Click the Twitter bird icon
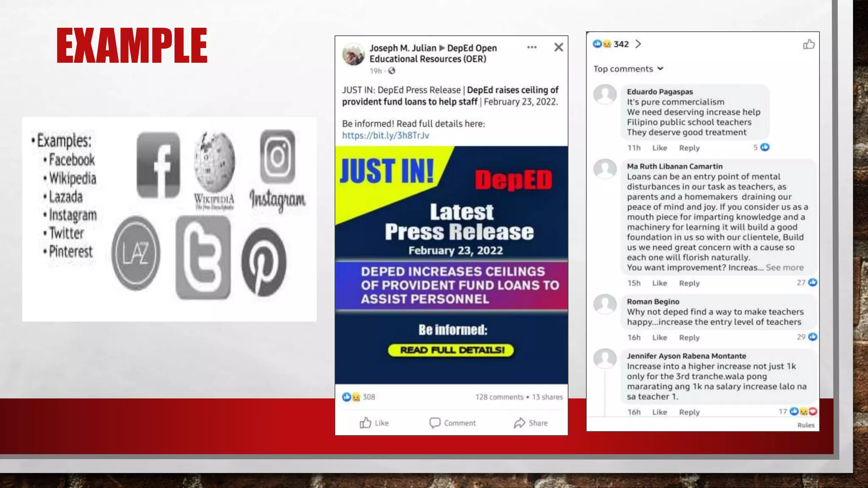868x488 pixels. tap(203, 257)
